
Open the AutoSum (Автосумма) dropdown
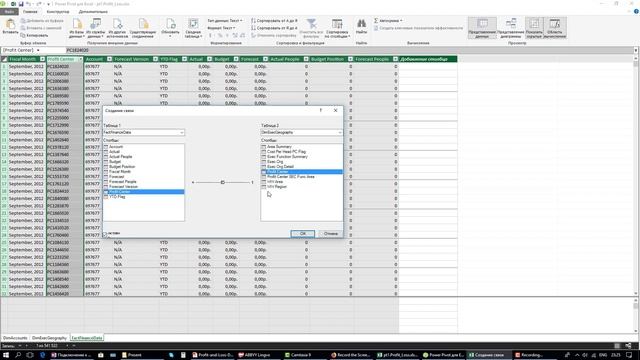pos(388,20)
